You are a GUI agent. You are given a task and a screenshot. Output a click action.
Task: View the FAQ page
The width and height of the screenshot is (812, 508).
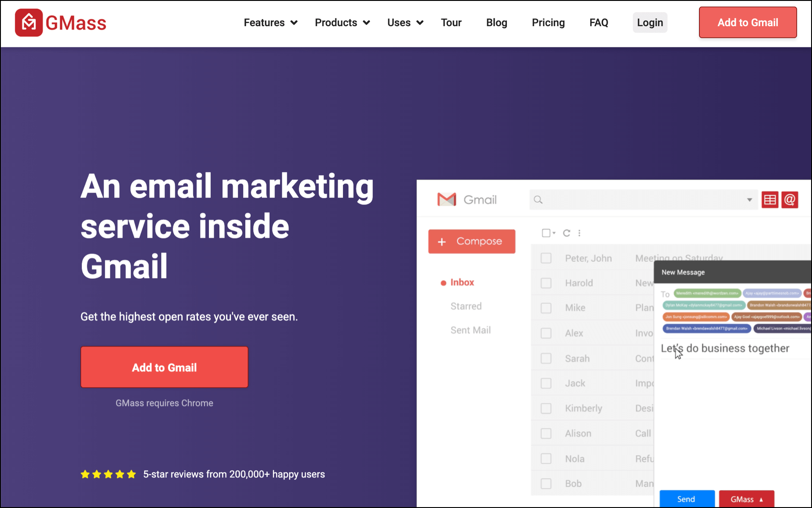click(x=599, y=23)
